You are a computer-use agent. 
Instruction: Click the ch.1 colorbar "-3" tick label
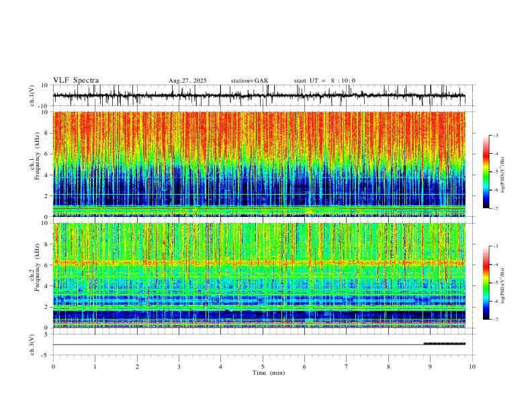click(496, 135)
